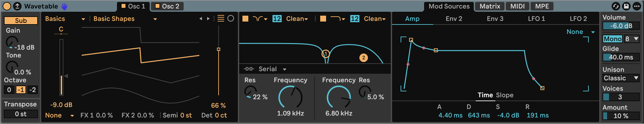
Task: Open filter 1 Clean circuit dropdown
Action: click(297, 19)
